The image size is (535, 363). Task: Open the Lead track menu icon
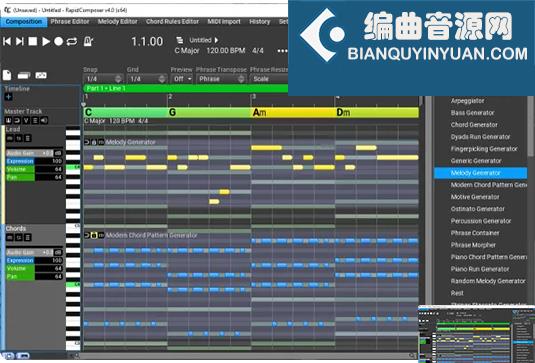coord(28,138)
